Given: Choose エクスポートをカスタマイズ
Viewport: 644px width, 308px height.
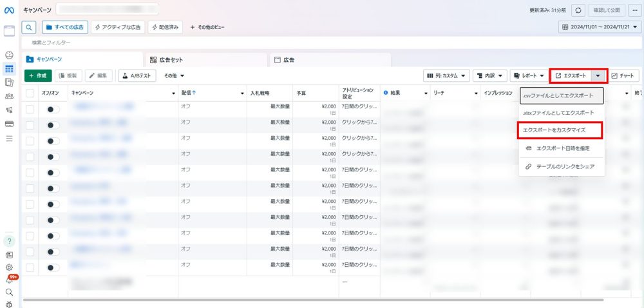Looking at the screenshot, I should [x=560, y=130].
